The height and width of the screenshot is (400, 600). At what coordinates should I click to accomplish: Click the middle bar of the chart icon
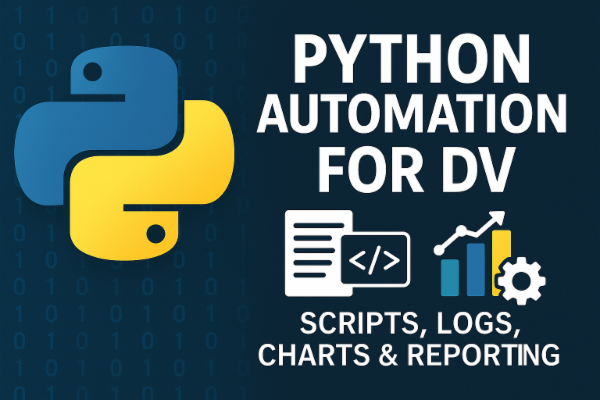pyautogui.click(x=476, y=270)
